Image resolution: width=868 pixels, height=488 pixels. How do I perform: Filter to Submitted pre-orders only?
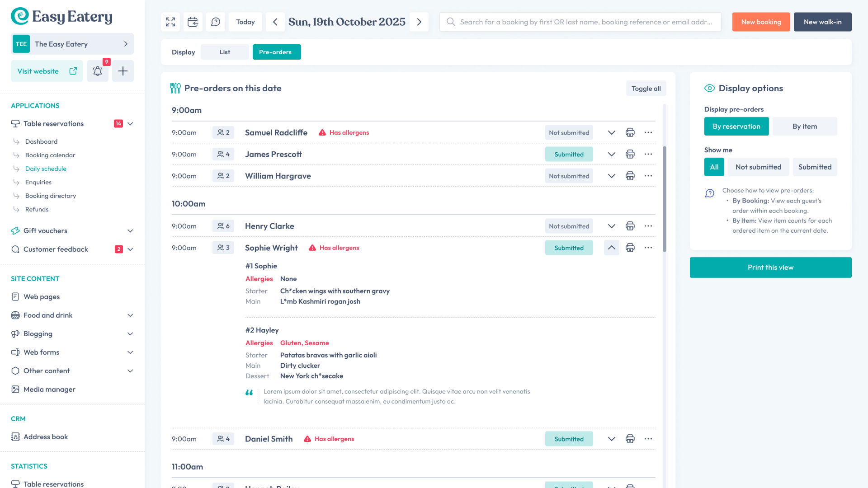click(x=815, y=167)
